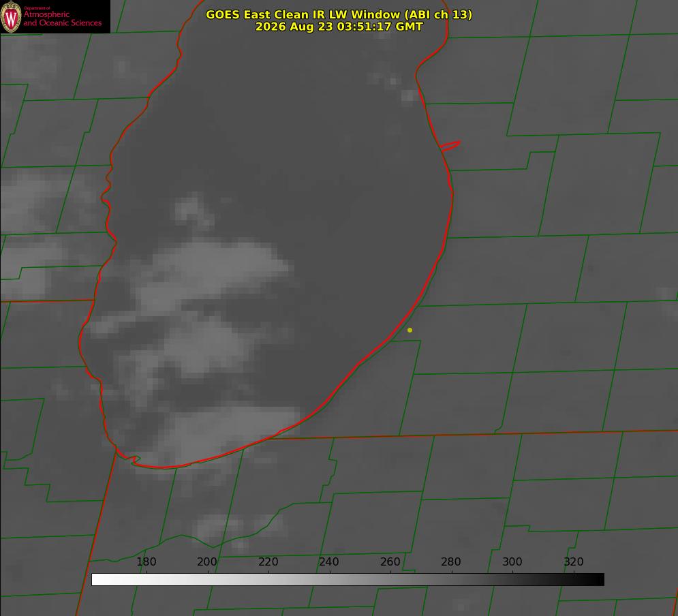Click the white end of the colorbar
Image resolution: width=678 pixels, height=616 pixels.
(x=97, y=579)
